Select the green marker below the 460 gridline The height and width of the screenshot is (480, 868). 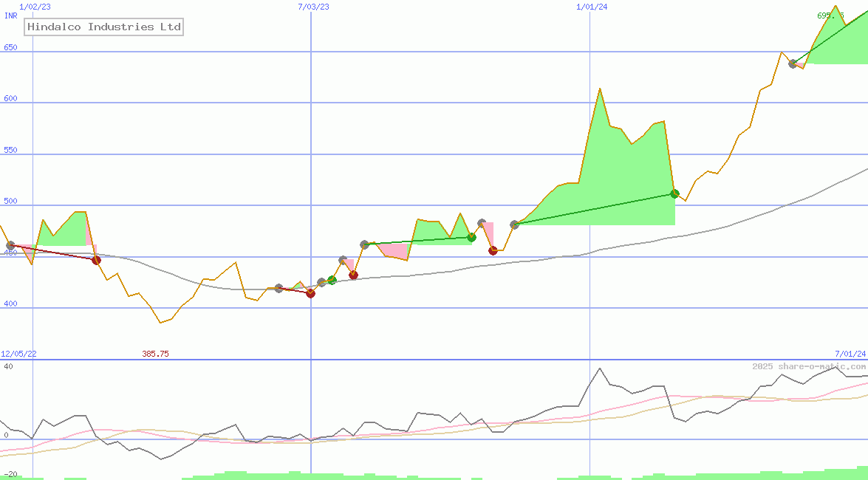click(x=332, y=281)
